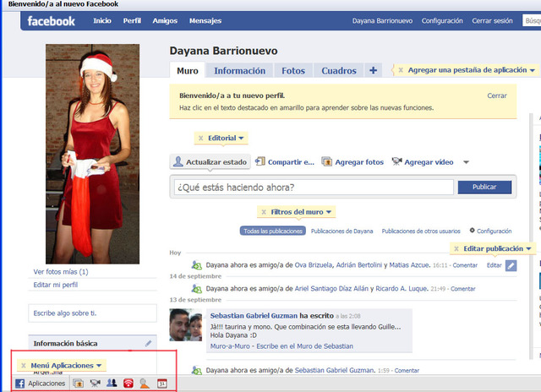Viewport: 541px width, 392px height.
Task: Expand the Editorial tooltip dropdown
Action: 241,139
